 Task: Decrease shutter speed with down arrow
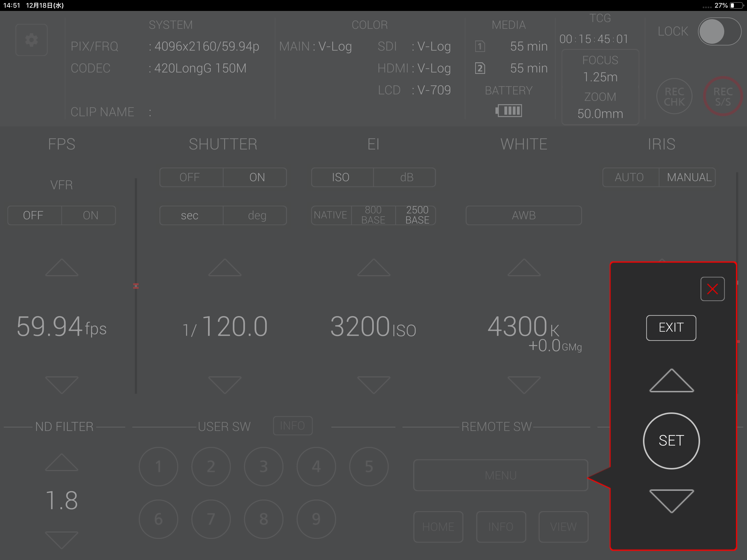(x=225, y=385)
